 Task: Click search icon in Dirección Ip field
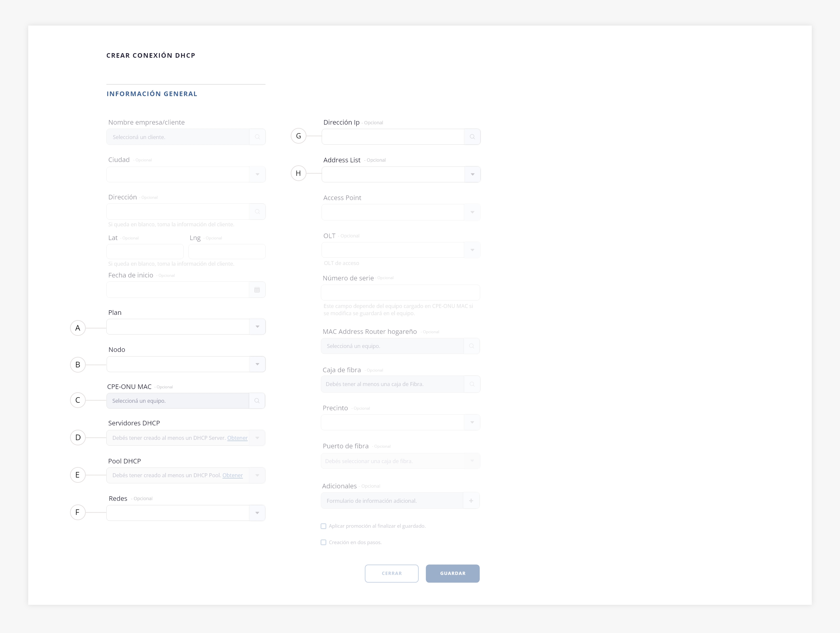[x=472, y=137]
